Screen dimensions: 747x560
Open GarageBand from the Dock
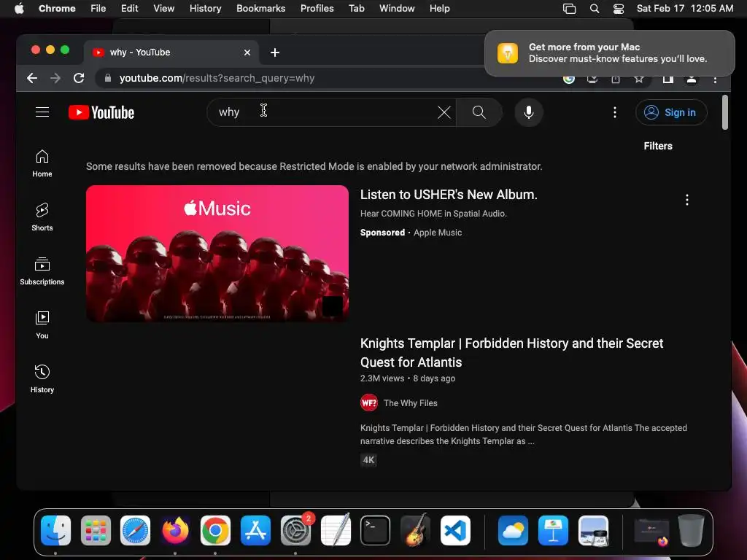(x=415, y=530)
